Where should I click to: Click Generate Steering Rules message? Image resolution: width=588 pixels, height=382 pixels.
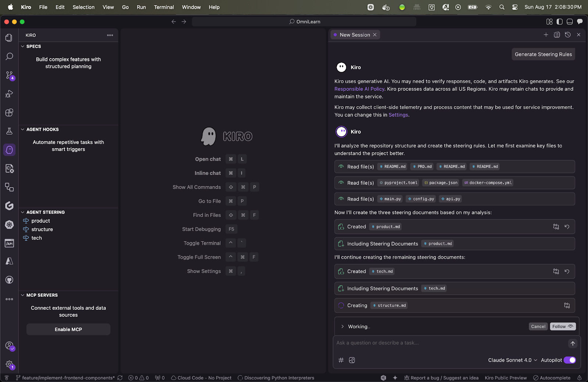click(x=543, y=54)
